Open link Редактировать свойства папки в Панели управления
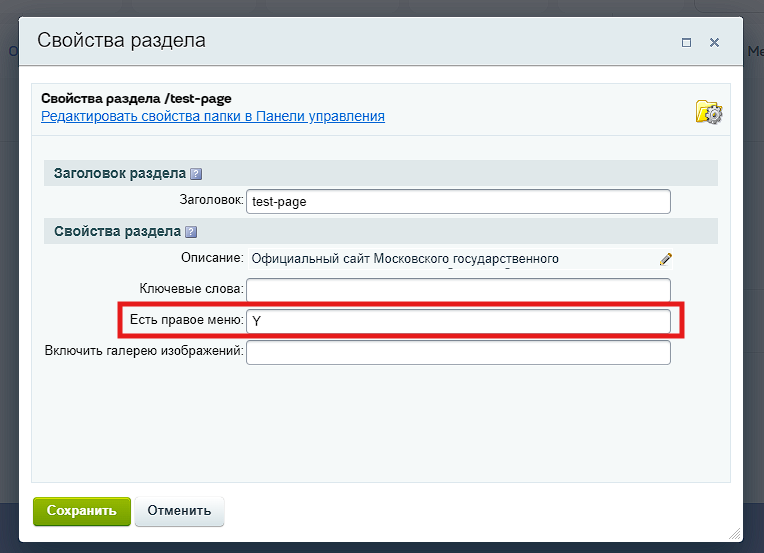 pos(213,116)
